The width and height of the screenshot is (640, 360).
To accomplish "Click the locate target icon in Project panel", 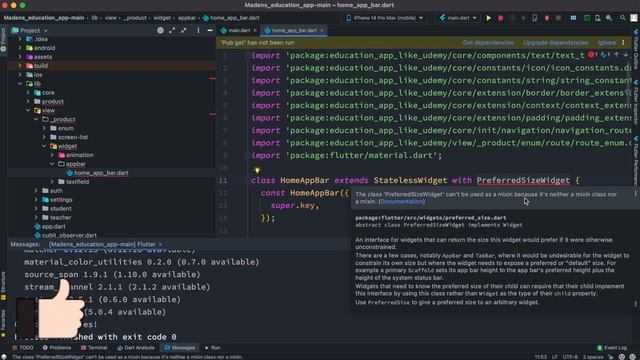I will pyautogui.click(x=160, y=30).
